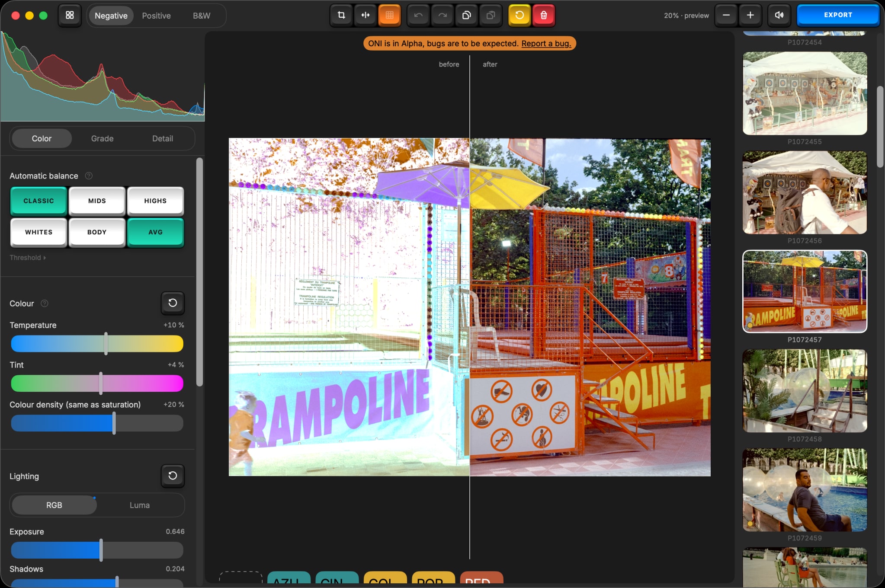Click the '20% · preview' zoom label
The width and height of the screenshot is (885, 588).
click(686, 16)
